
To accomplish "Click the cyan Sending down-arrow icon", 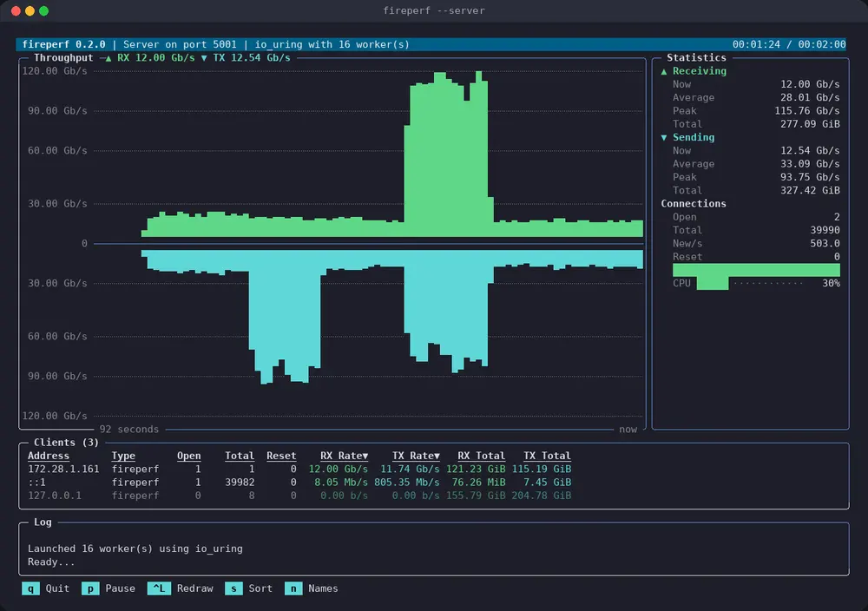I will point(664,137).
